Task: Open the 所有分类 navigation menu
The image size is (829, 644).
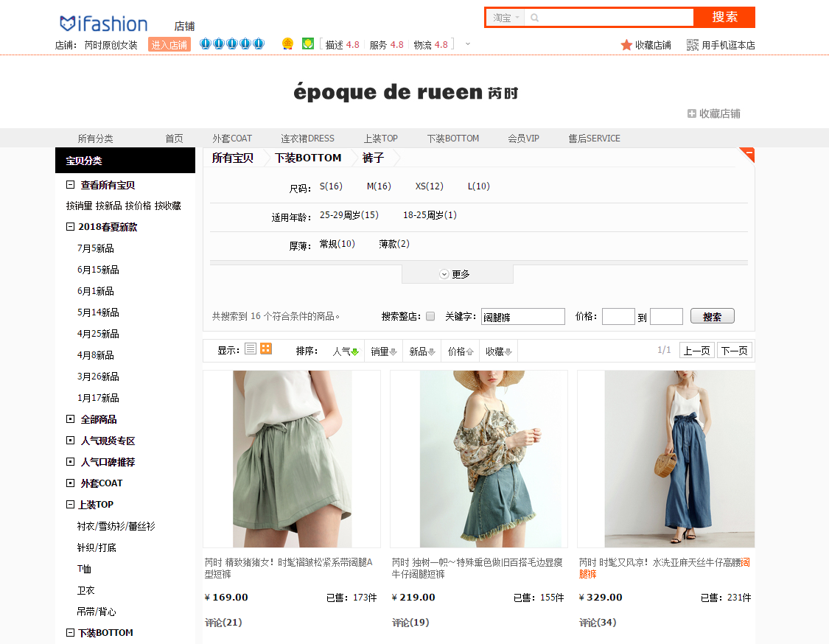Action: [x=95, y=139]
